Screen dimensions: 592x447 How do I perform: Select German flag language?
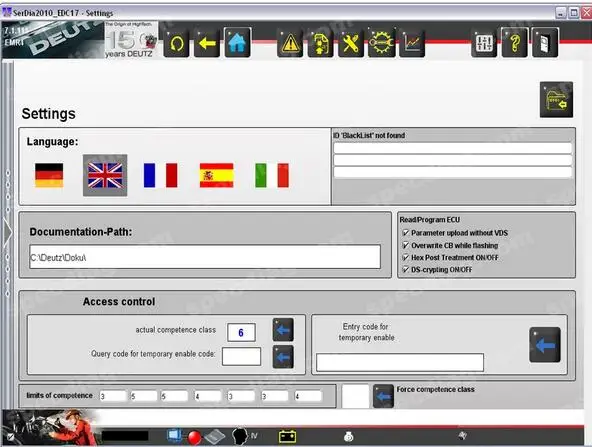coord(49,175)
